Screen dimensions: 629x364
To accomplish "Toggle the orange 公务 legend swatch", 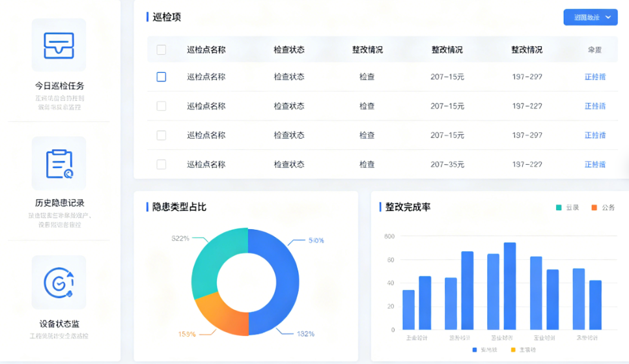I will pos(594,208).
